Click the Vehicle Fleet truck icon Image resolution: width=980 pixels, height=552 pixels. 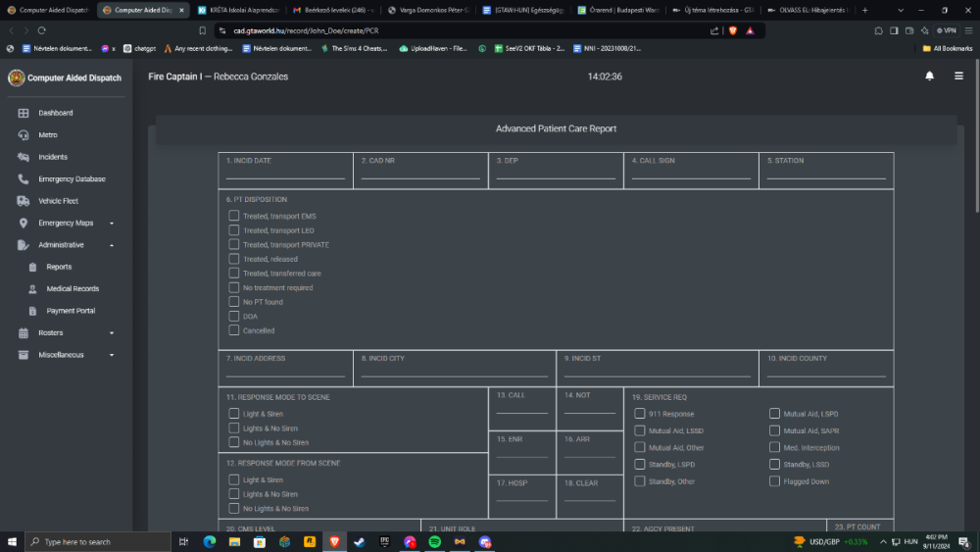tap(24, 201)
